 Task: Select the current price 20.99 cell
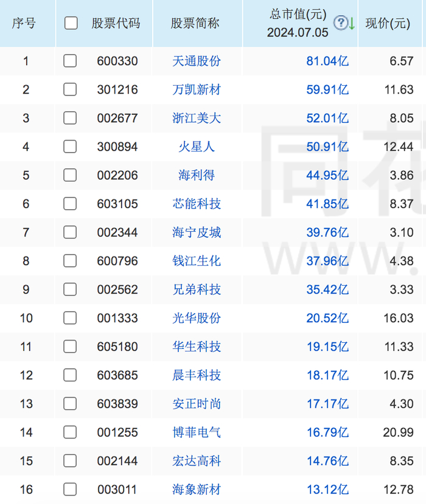pyautogui.click(x=399, y=432)
